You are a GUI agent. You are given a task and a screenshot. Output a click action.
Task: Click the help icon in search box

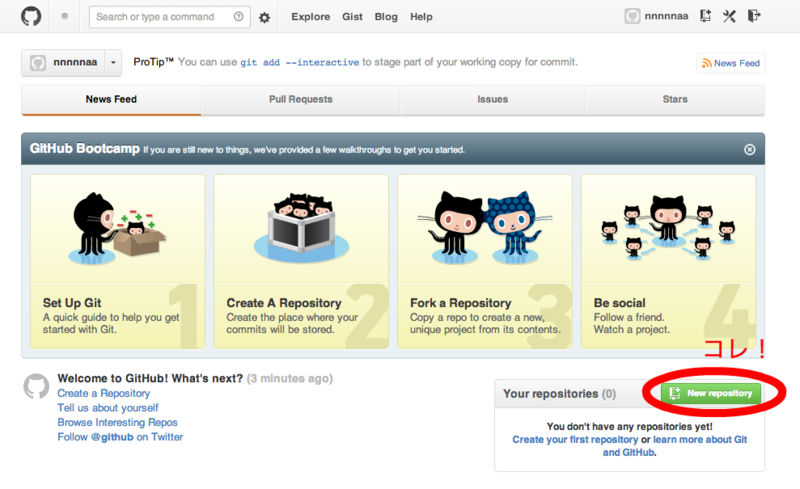[238, 16]
